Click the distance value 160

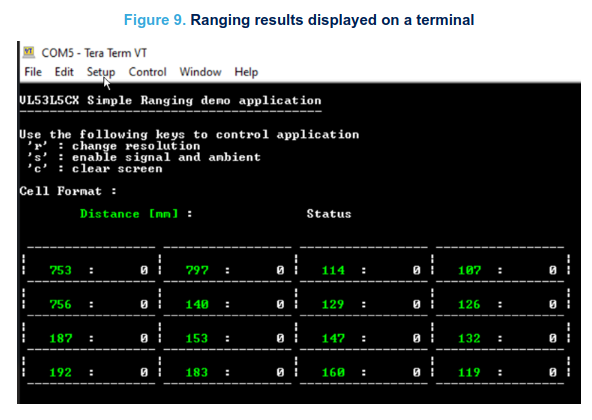pos(333,372)
